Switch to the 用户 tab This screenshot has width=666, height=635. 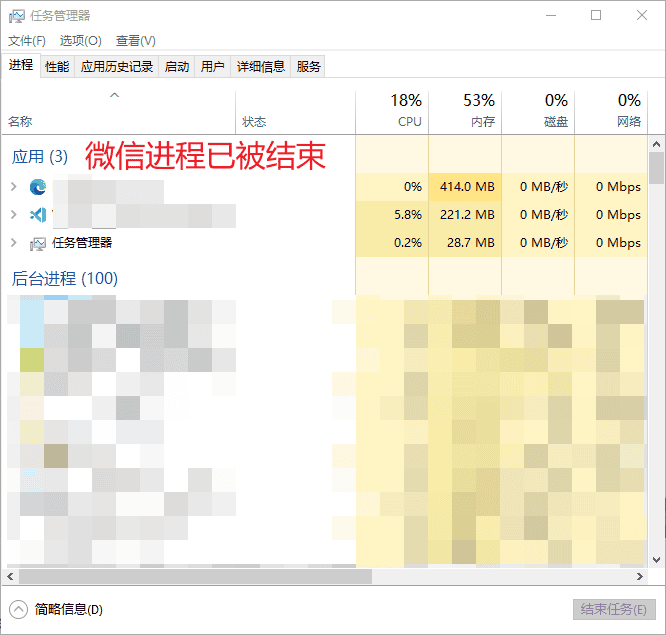[212, 66]
